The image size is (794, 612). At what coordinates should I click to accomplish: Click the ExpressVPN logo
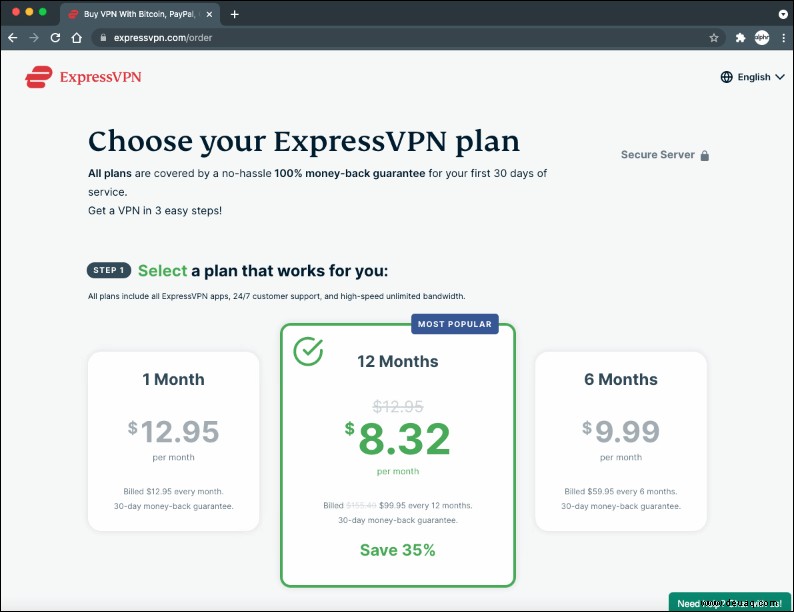[x=84, y=77]
